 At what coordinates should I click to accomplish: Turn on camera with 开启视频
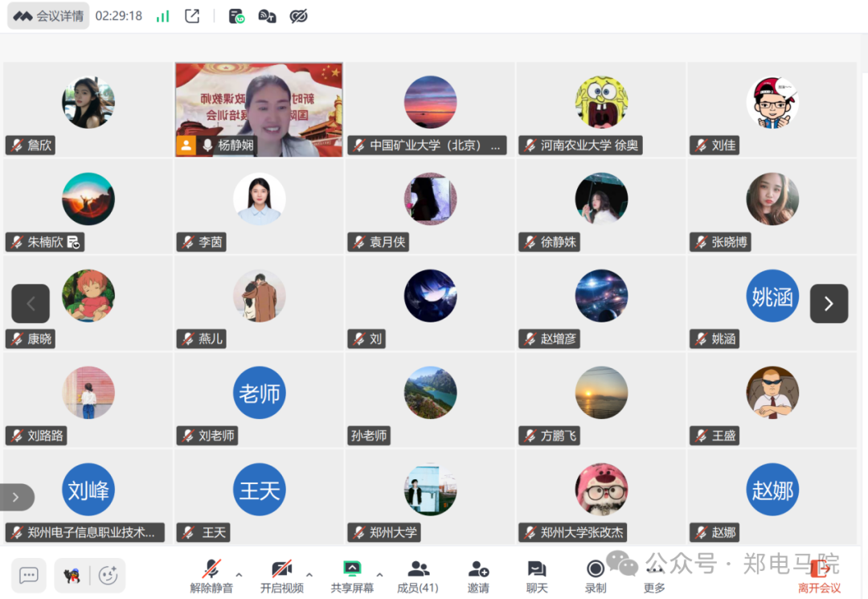282,576
